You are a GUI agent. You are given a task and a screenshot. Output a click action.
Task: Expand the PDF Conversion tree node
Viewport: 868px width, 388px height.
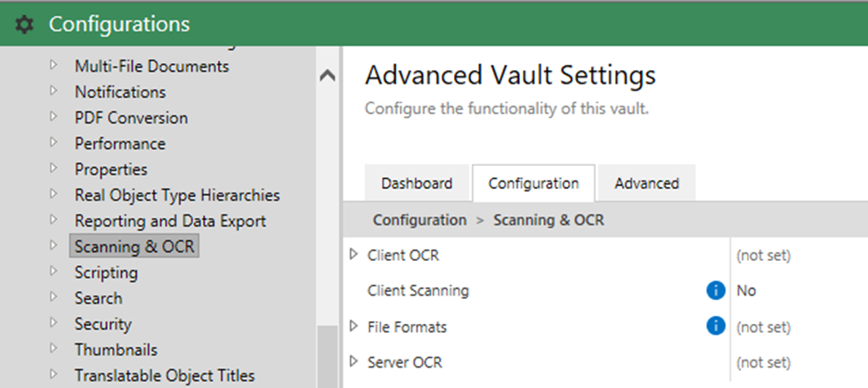coord(53,117)
